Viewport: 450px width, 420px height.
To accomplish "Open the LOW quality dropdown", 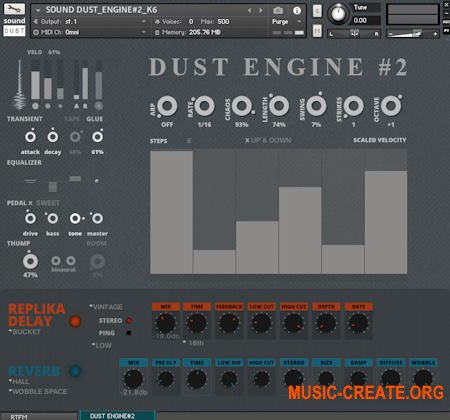I will coord(102,345).
